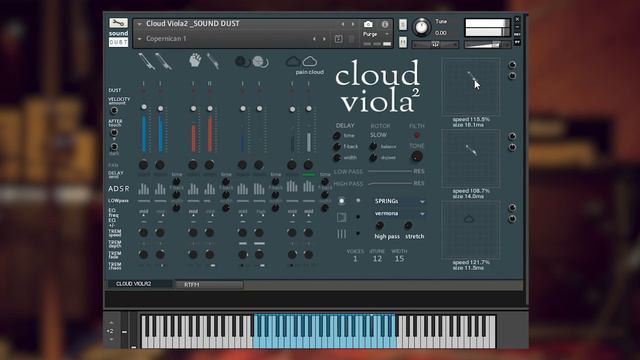Click the first red volume fader handle
This screenshot has width=640, height=360.
tap(193, 108)
